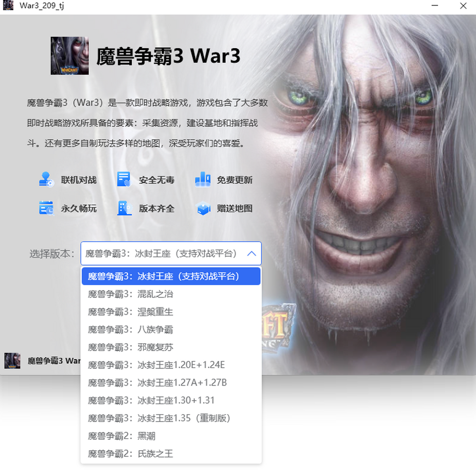
Task: Close the War3_209_tj installer window
Action: [x=463, y=6]
